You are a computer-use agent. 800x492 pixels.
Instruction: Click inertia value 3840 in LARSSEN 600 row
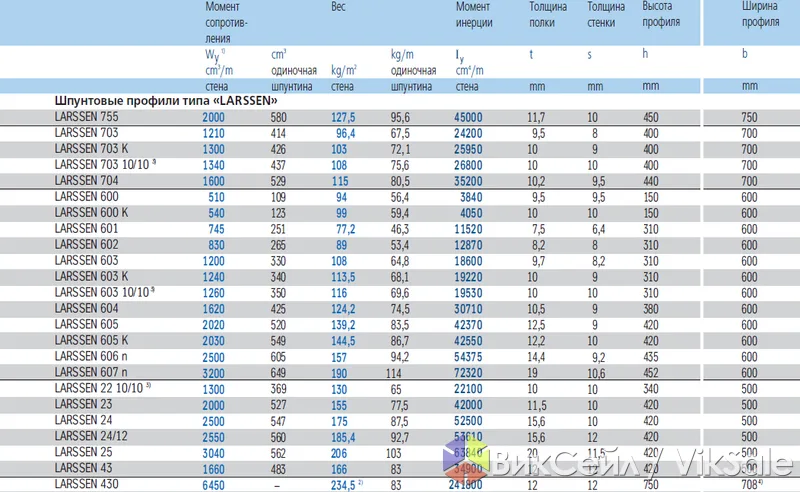click(471, 197)
